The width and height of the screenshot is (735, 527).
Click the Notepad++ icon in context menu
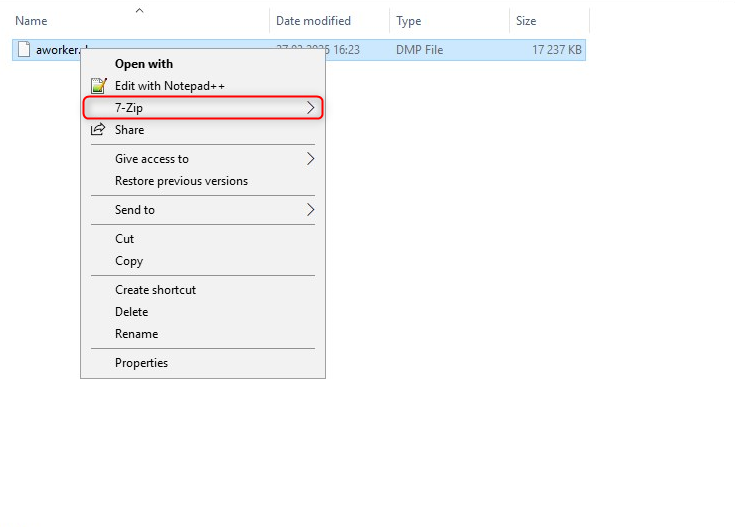pos(98,86)
